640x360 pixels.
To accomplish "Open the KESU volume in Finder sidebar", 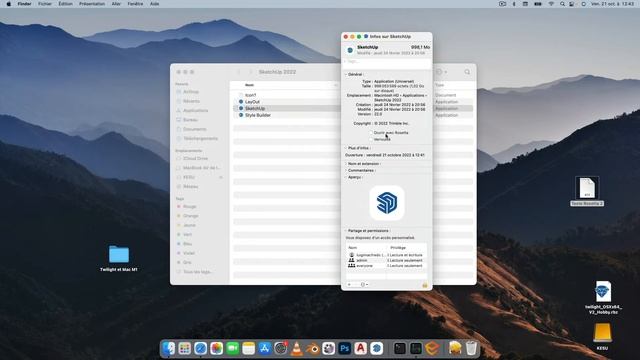I will [x=189, y=177].
